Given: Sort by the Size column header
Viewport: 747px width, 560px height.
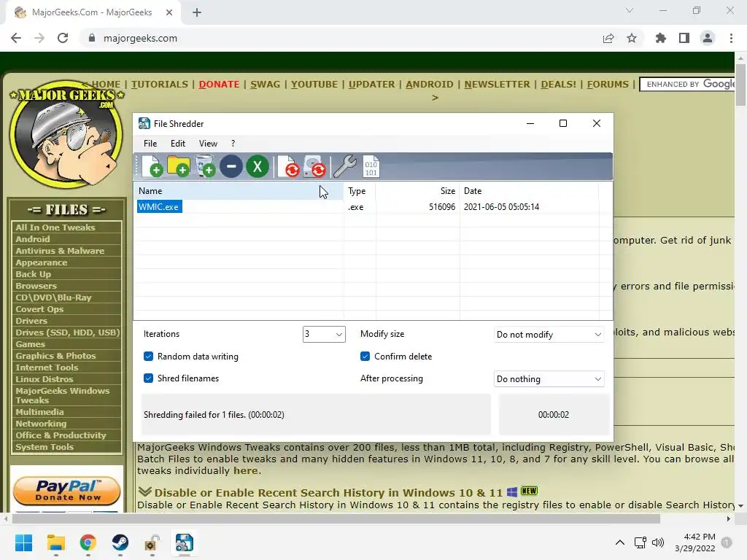Looking at the screenshot, I should coord(417,191).
